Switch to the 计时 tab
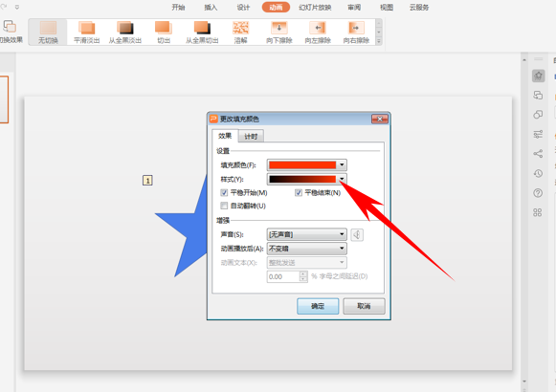This screenshot has width=556, height=392. [x=251, y=137]
